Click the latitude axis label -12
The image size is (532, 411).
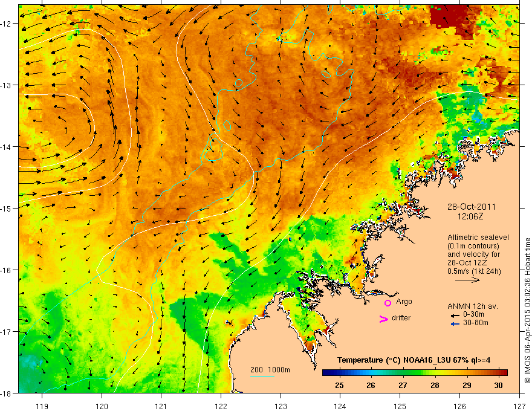point(6,24)
